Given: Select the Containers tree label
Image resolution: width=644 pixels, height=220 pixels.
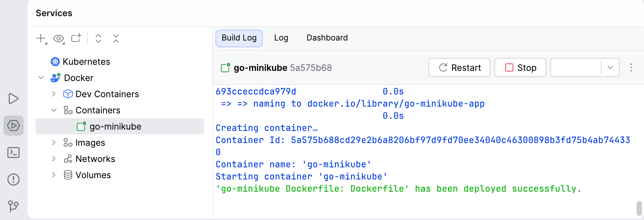Looking at the screenshot, I should 98,110.
